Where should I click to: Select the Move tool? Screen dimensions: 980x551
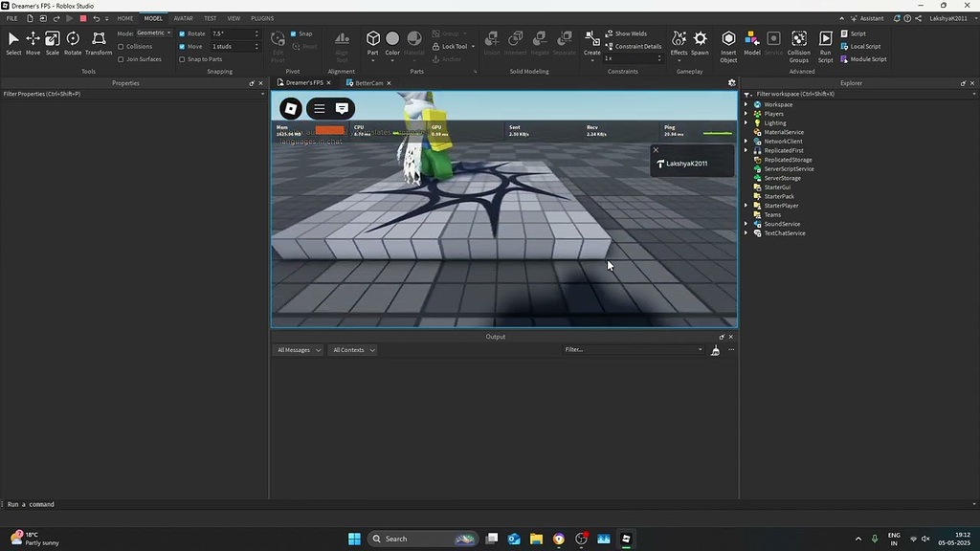click(x=32, y=39)
